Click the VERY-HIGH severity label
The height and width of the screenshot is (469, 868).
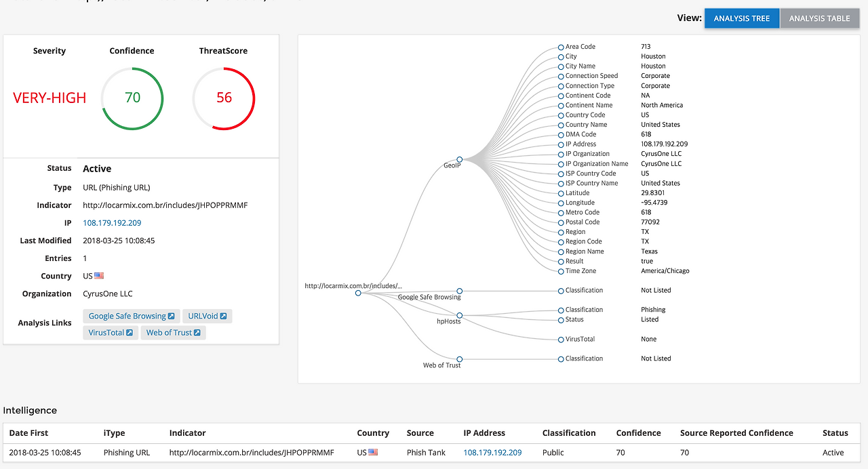click(x=50, y=98)
